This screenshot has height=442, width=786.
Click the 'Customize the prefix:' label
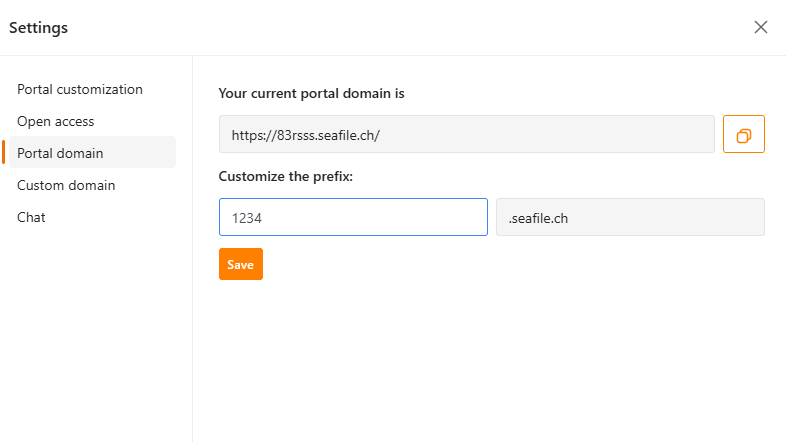pos(286,176)
